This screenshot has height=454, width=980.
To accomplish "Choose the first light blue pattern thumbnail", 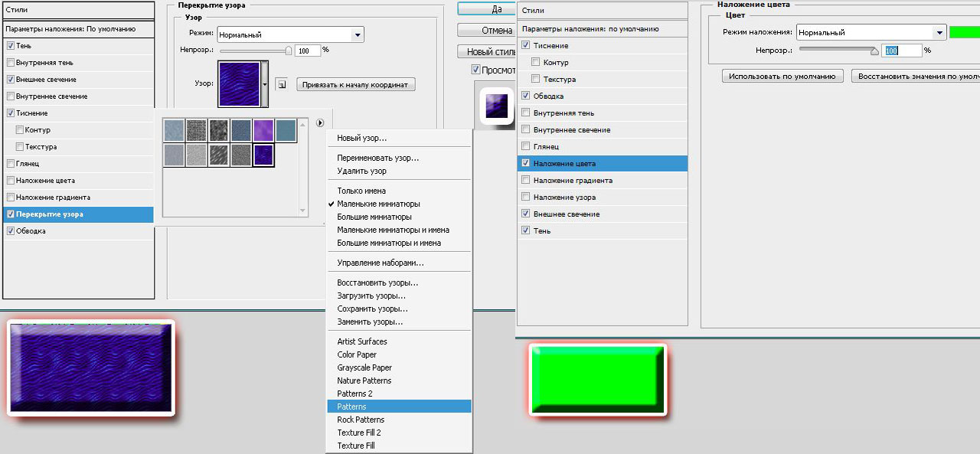I will pos(175,129).
